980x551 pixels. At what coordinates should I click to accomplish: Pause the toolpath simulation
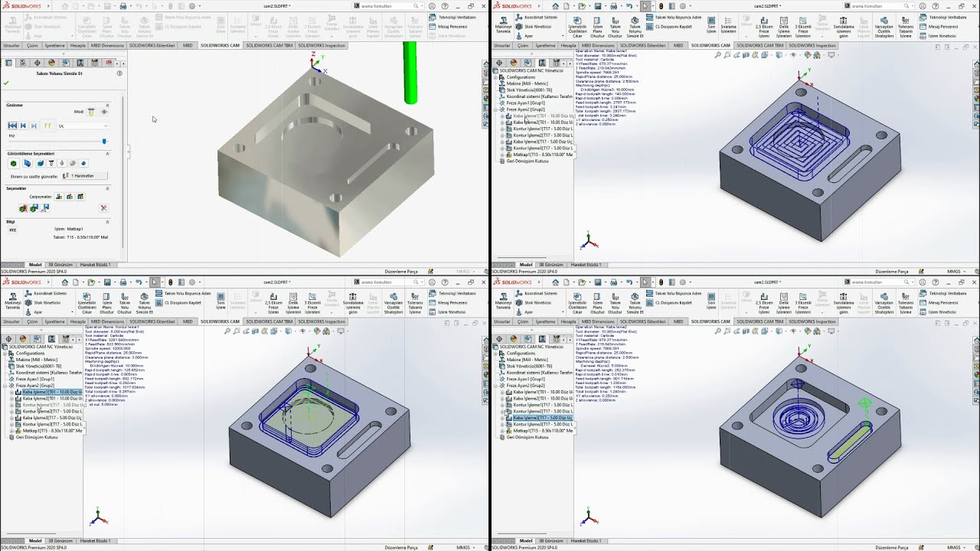click(47, 126)
